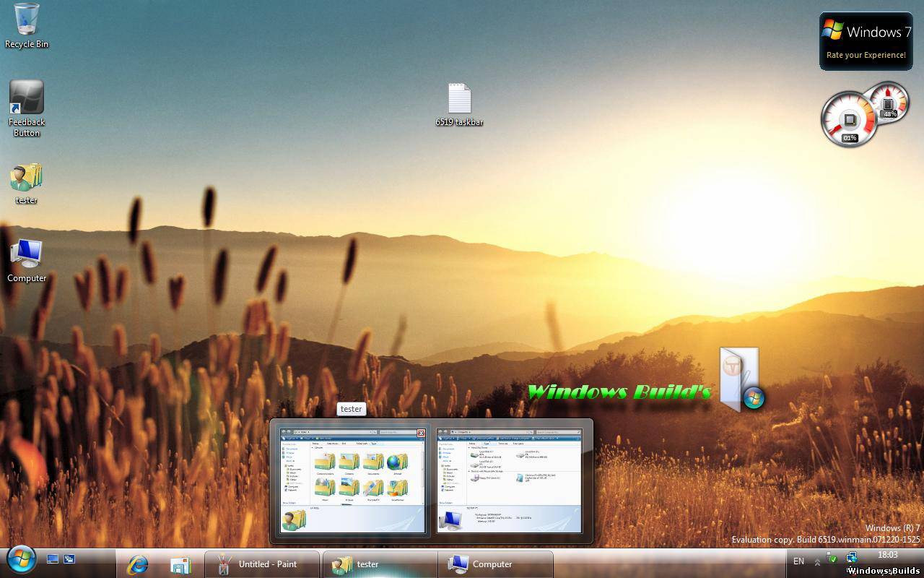Click the memory gauge showing 48%
Viewport: 924px width, 578px height.
(x=889, y=102)
